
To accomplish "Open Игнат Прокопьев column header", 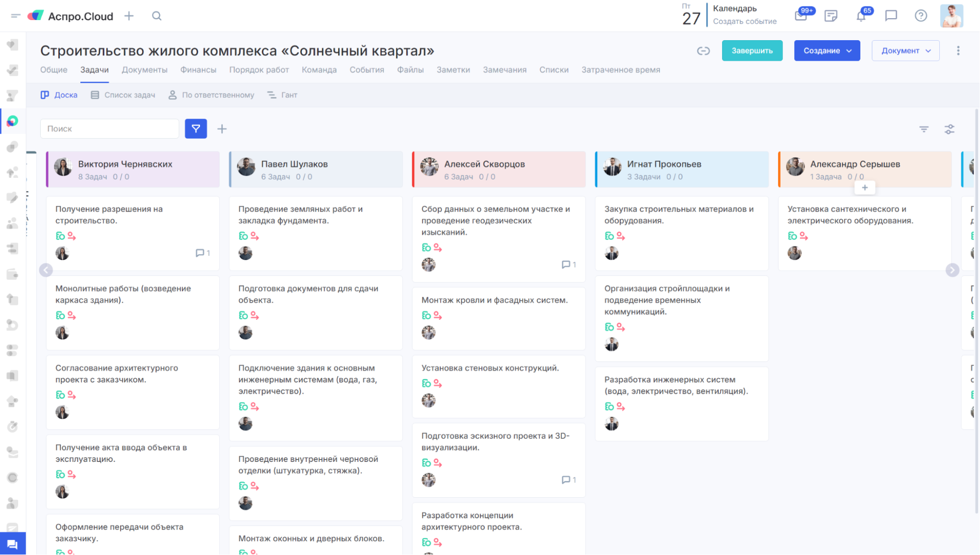I will (x=682, y=169).
